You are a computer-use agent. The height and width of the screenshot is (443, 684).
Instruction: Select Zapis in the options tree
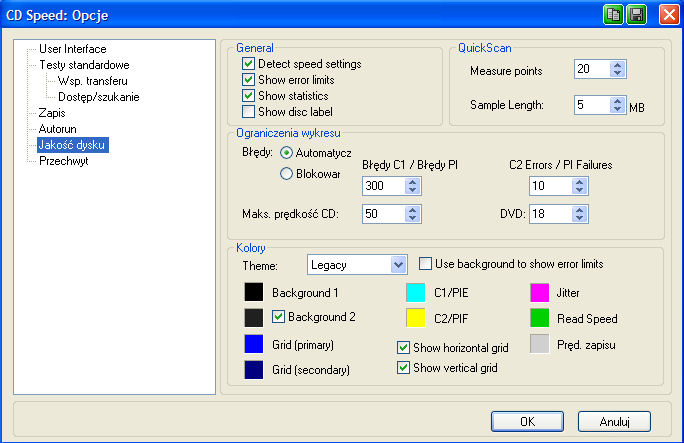(x=52, y=113)
